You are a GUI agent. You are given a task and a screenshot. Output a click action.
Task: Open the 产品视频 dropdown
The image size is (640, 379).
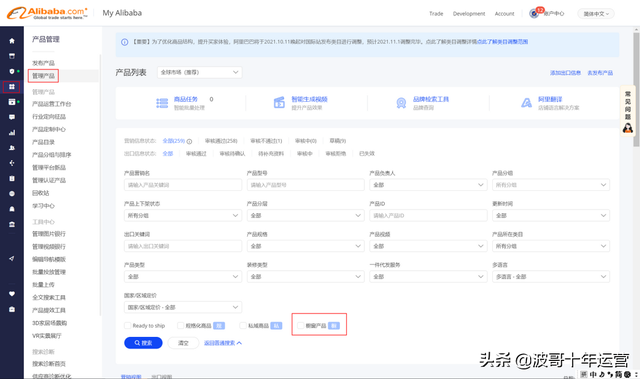428,246
